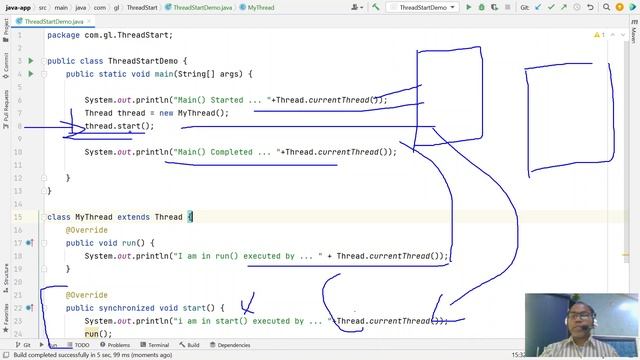Click the Build project hammer icon
640x360 pixels.
click(376, 7)
